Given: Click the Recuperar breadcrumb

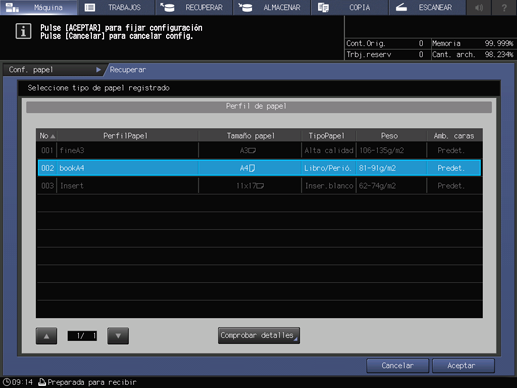Looking at the screenshot, I should pos(128,70).
